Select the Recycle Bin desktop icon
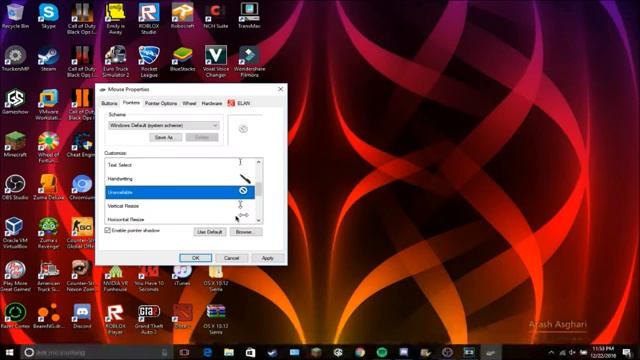640x360 pixels. 15,16
